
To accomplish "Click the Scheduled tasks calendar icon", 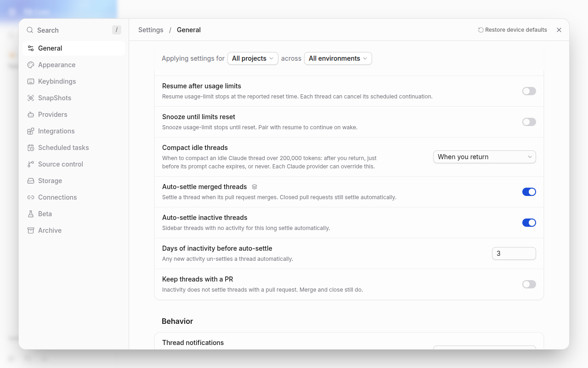I will (31, 148).
